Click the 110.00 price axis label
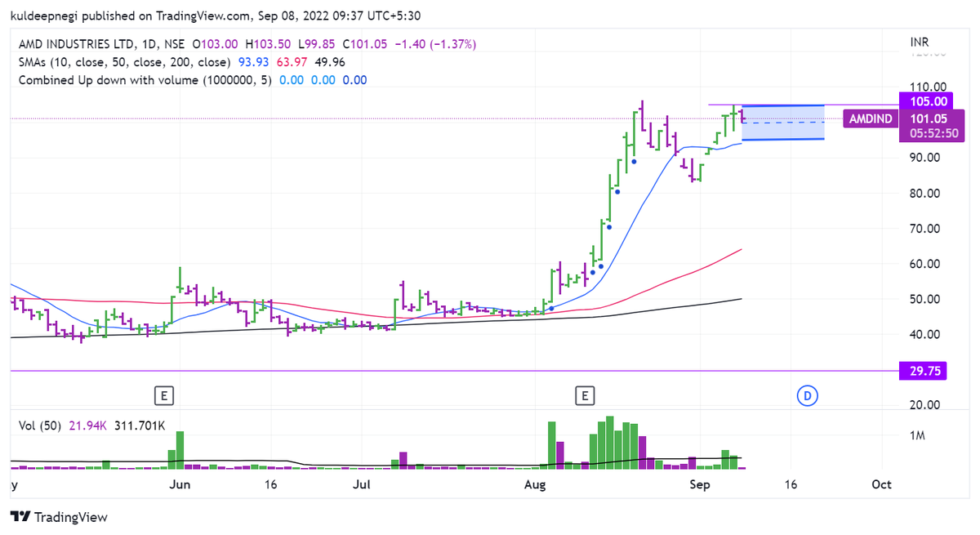980x535 pixels. pyautogui.click(x=929, y=87)
